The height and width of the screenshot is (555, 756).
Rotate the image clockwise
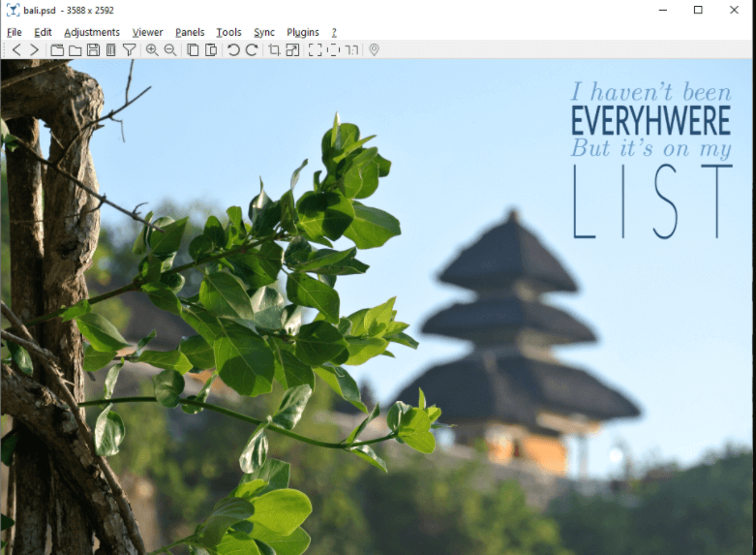click(x=252, y=49)
